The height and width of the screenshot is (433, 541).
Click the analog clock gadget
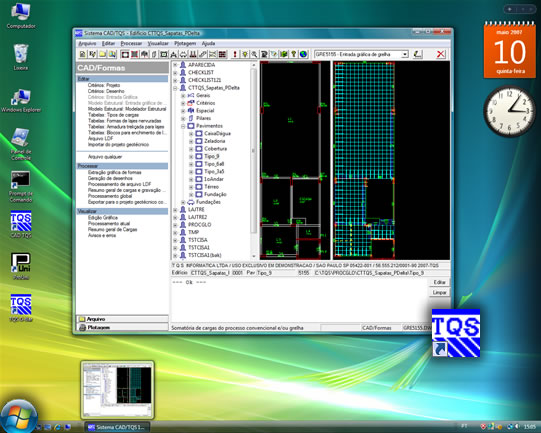click(510, 111)
